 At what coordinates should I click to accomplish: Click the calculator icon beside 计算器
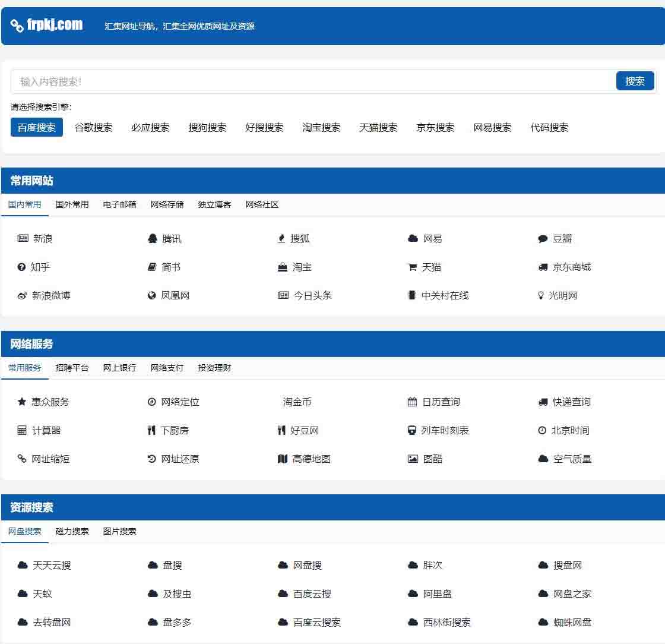(22, 431)
